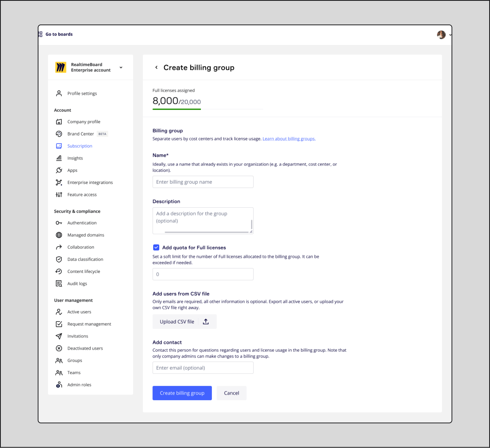Screen dimensions: 490x448
Task: Select Active users in User management
Action: pos(79,312)
